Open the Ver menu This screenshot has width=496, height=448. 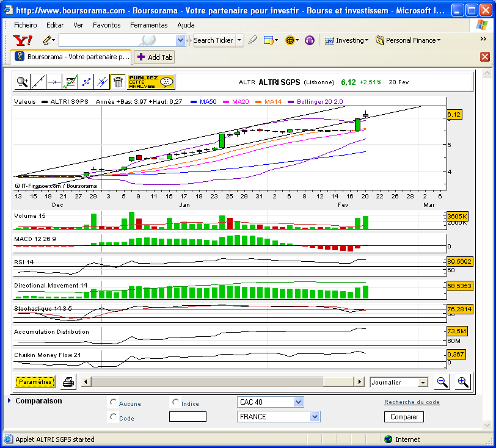click(x=78, y=25)
